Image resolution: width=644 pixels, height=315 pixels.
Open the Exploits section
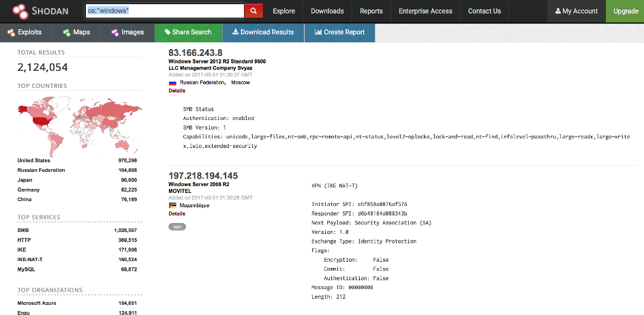25,32
